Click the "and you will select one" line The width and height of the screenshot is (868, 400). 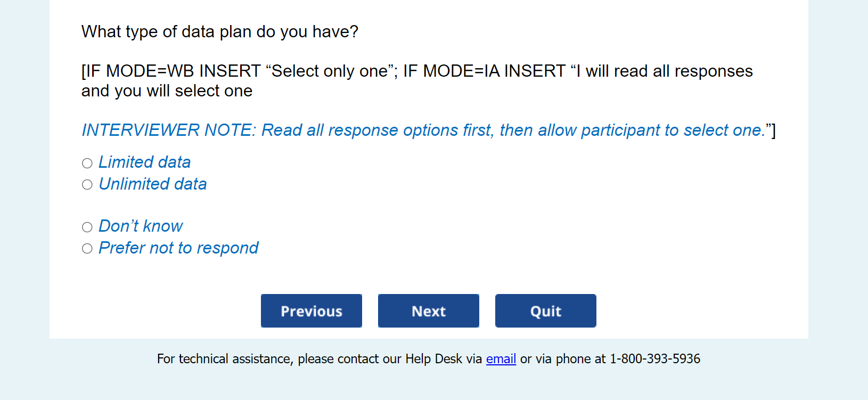coord(167,91)
